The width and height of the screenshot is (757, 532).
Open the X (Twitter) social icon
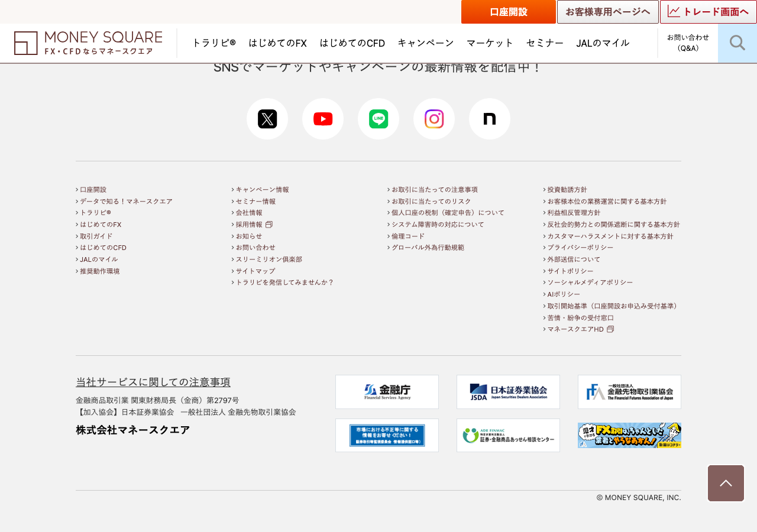267,119
